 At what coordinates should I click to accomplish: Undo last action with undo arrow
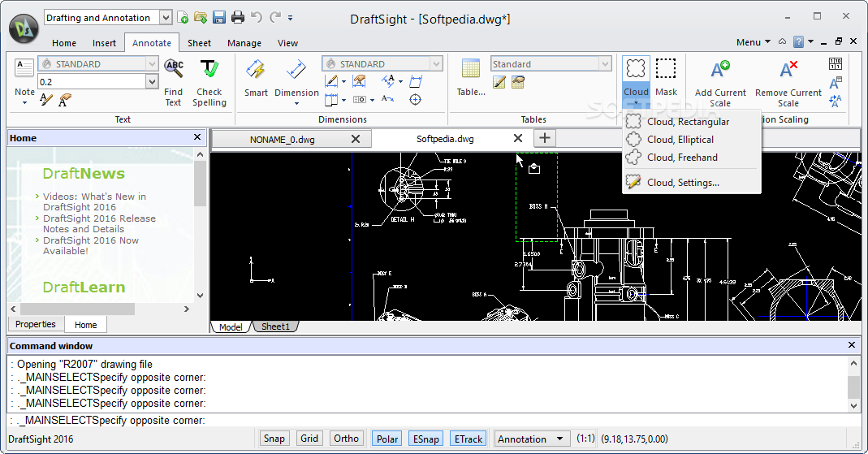pos(257,17)
